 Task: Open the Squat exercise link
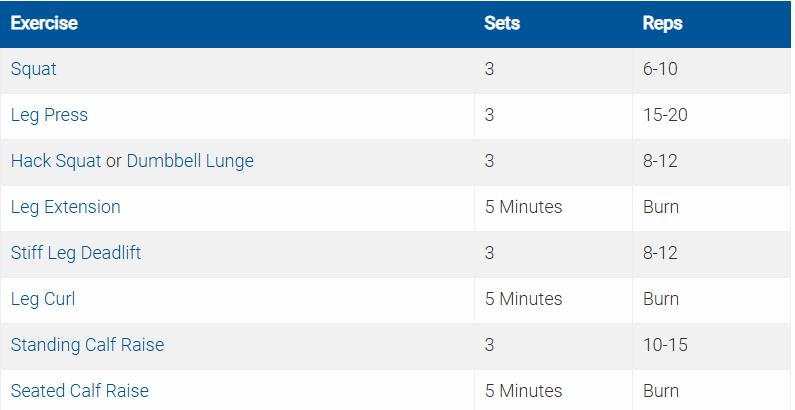tap(34, 70)
